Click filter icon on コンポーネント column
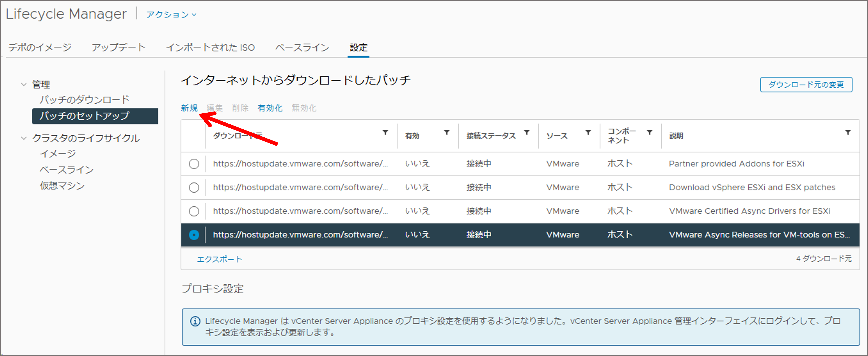 coord(649,133)
